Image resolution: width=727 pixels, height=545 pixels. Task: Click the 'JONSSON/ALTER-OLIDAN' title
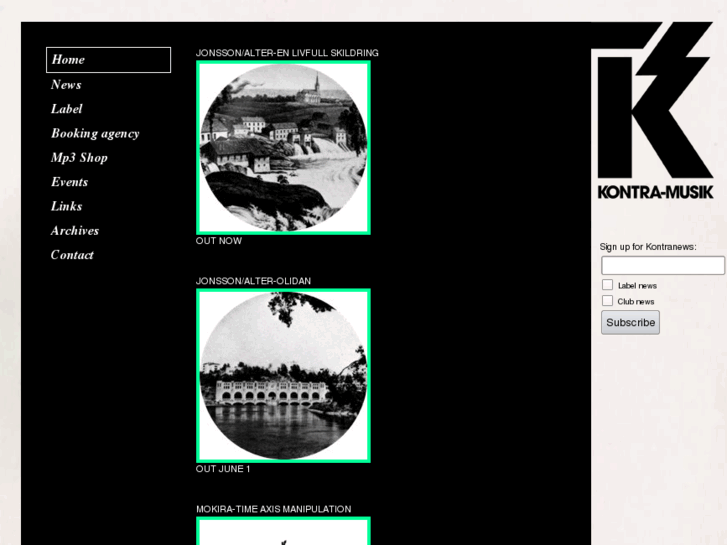(253, 281)
